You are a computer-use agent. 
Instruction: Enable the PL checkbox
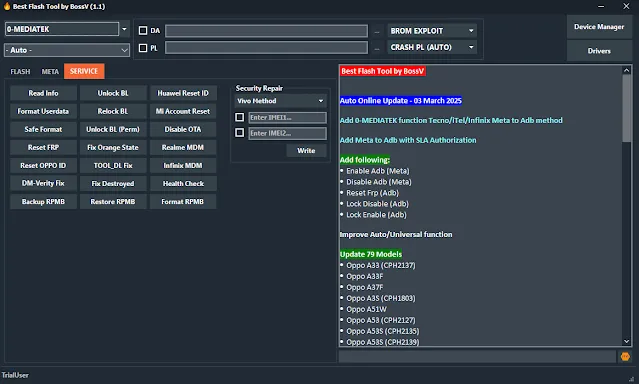(143, 48)
